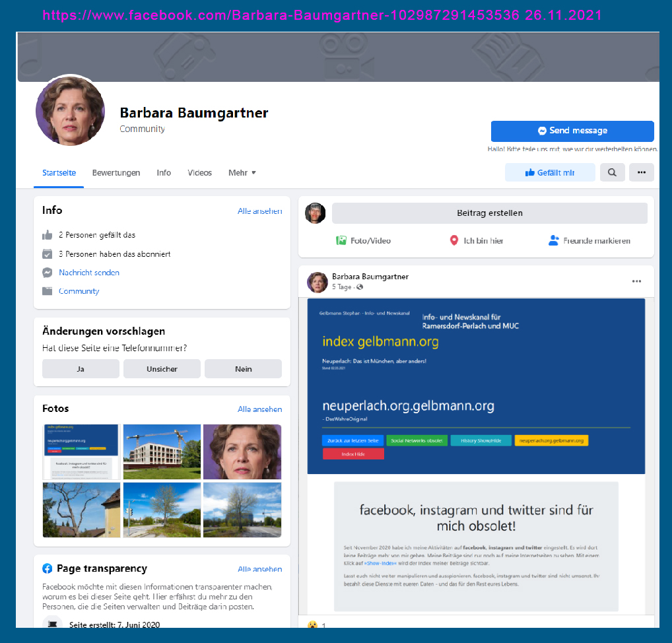Click Barbara Baumgartner name on the post
The width and height of the screenshot is (672, 643).
point(370,277)
